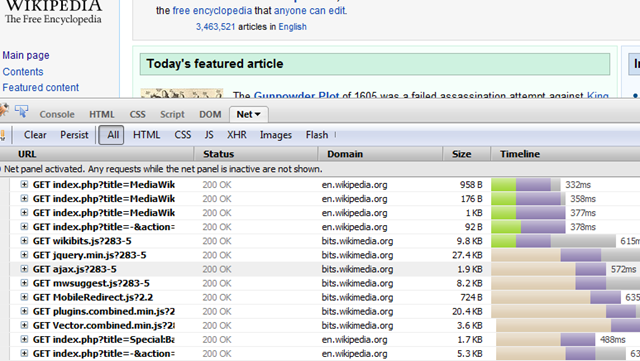Expand the wikibits.js request

pos(24,241)
